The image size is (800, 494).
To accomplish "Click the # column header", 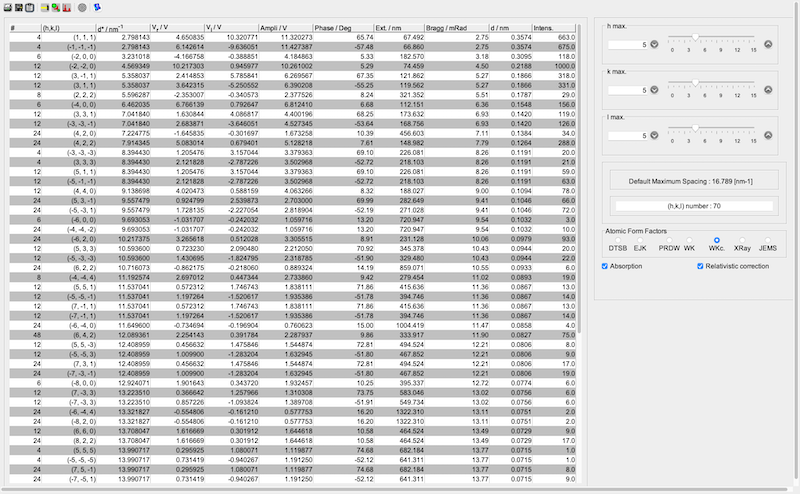I will pyautogui.click(x=25, y=28).
